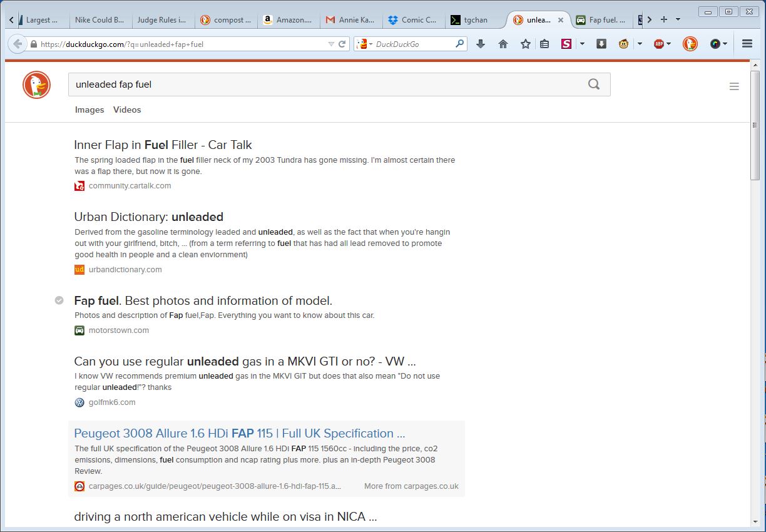Expand the URL bar history dropdown arrow

[331, 44]
